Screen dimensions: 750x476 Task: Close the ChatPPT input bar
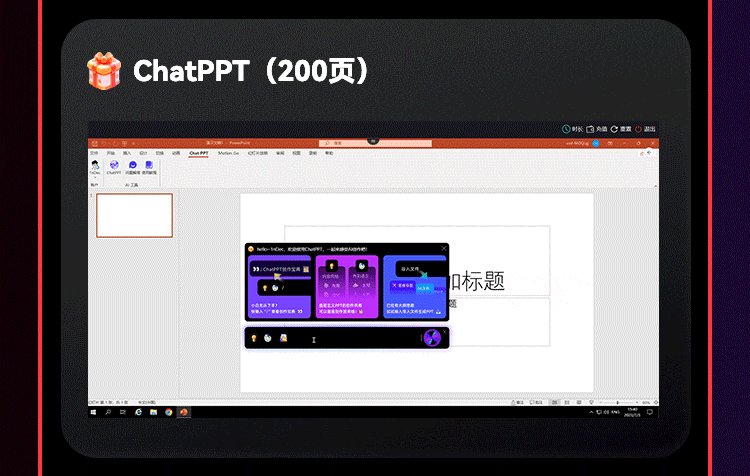(x=445, y=331)
